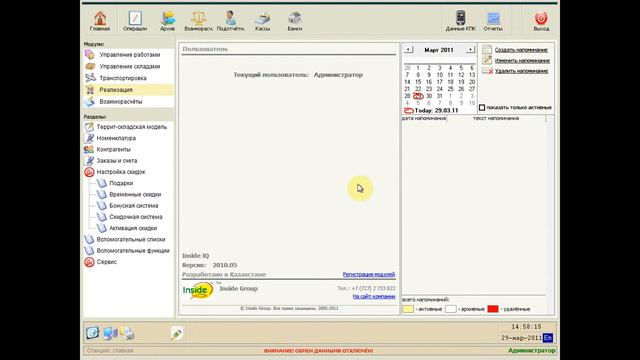
Task: Click the Март 2011 calendar header
Action: click(x=439, y=50)
